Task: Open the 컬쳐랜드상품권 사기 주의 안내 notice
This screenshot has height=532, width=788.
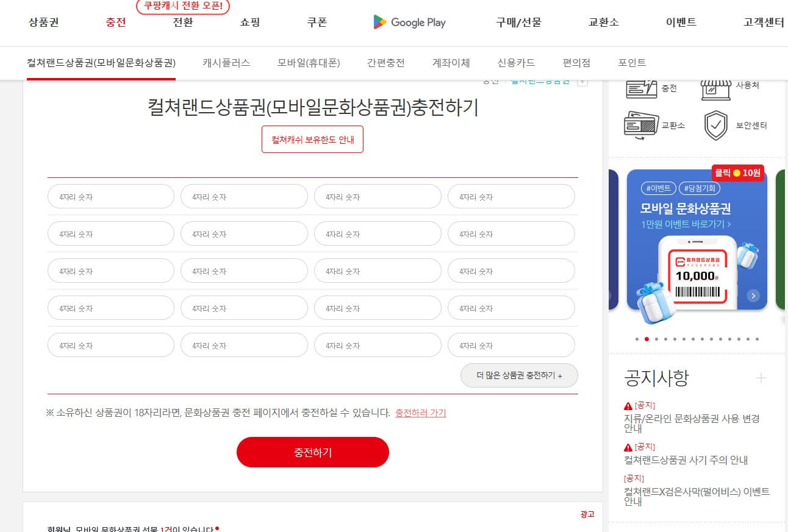Action: 686,460
